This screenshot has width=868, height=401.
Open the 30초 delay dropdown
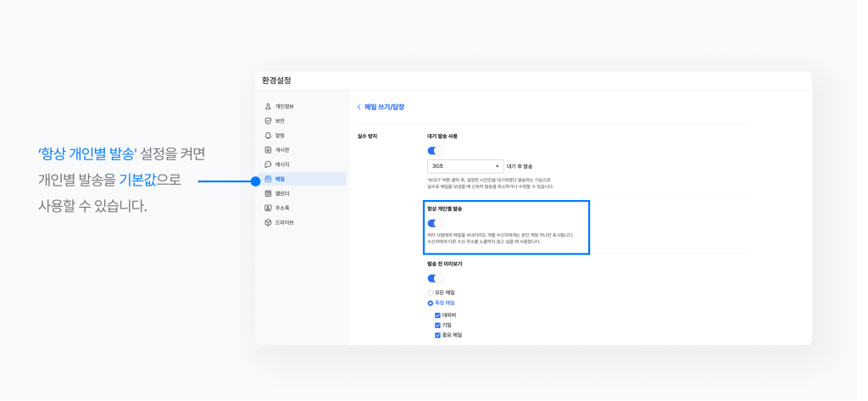pos(465,166)
